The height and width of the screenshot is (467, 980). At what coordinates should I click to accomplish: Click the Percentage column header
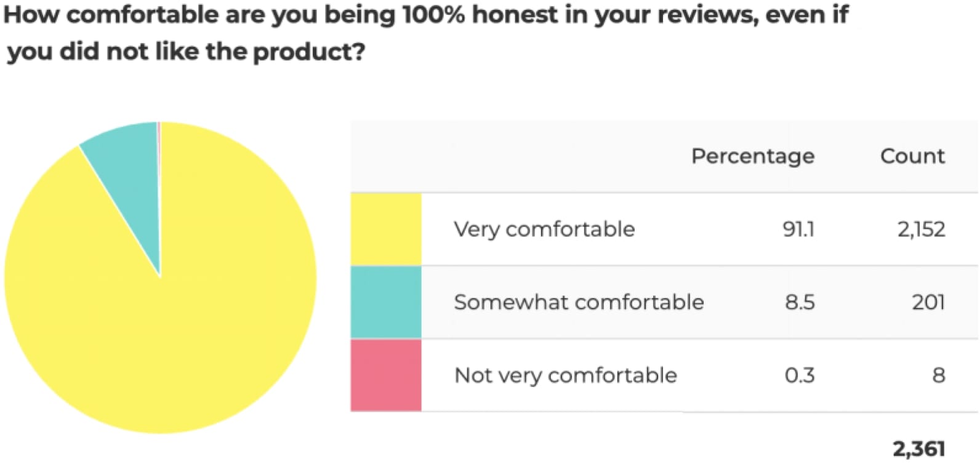pos(752,156)
